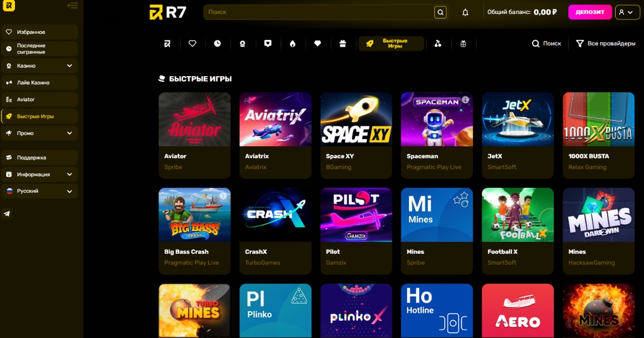Expand the Промо sidebar menu
The height and width of the screenshot is (338, 644).
click(x=39, y=133)
